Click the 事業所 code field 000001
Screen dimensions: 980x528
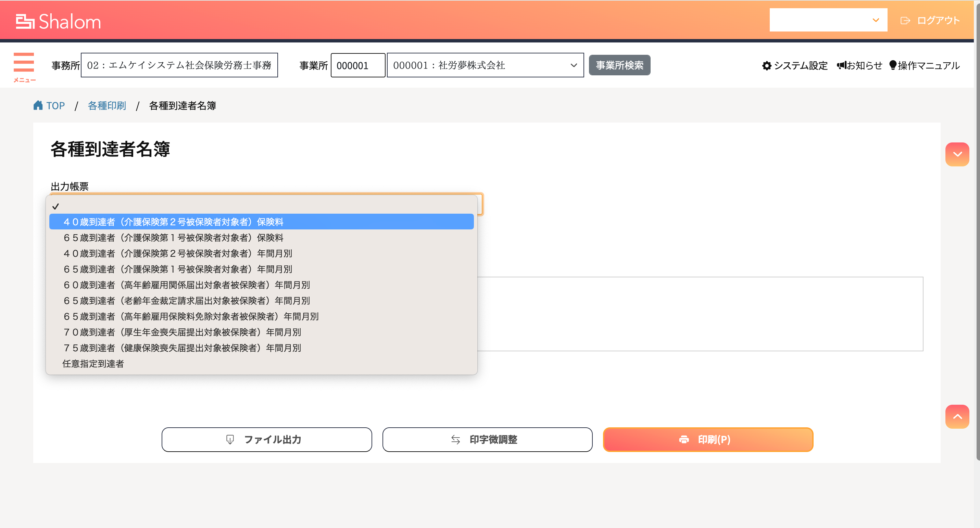tap(357, 65)
